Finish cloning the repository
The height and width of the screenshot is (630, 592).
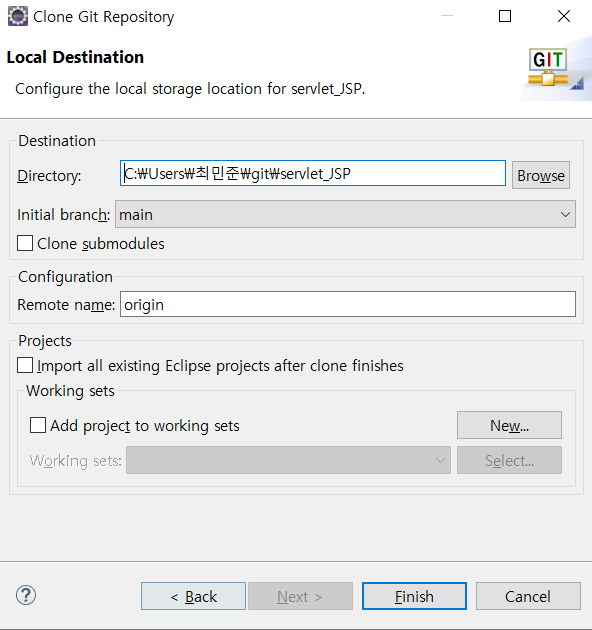coord(414,596)
